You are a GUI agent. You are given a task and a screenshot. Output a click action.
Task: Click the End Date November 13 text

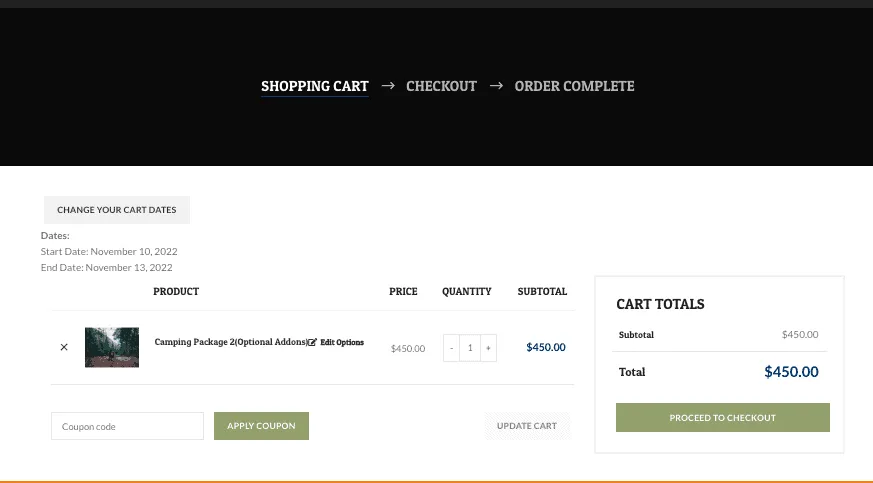107,268
